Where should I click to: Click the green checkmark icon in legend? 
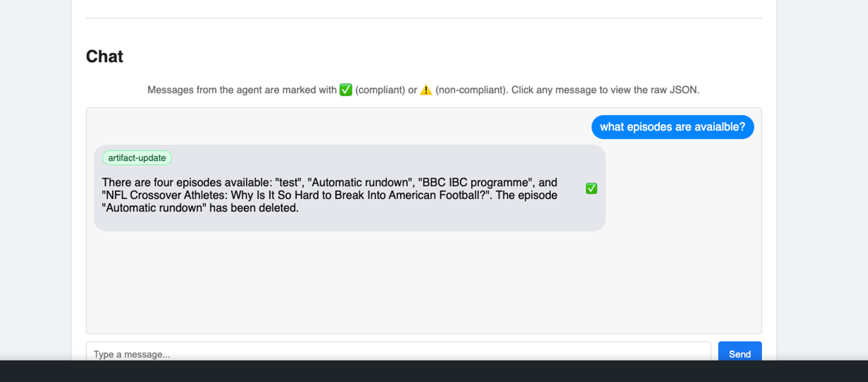pos(346,90)
